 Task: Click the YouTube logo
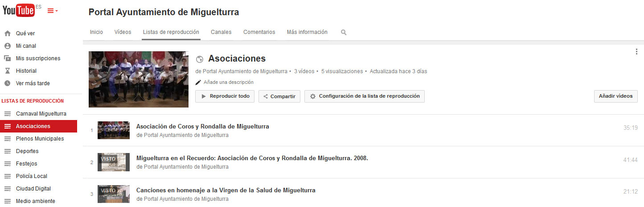click(x=19, y=11)
